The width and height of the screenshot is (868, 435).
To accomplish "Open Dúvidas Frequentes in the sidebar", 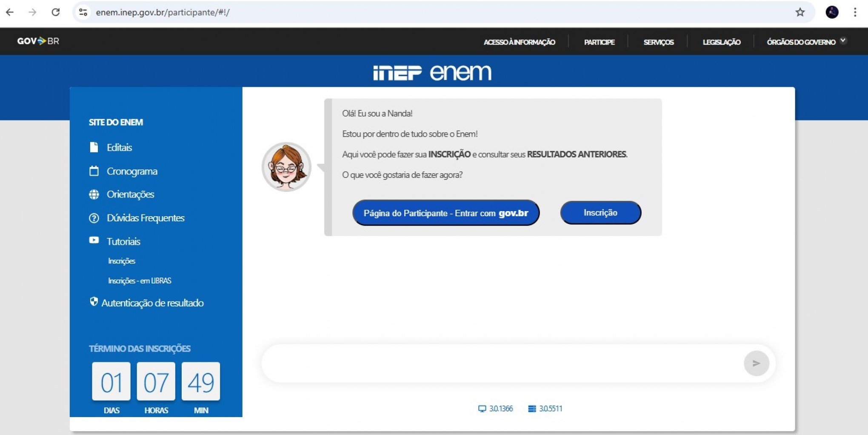I will coord(146,218).
